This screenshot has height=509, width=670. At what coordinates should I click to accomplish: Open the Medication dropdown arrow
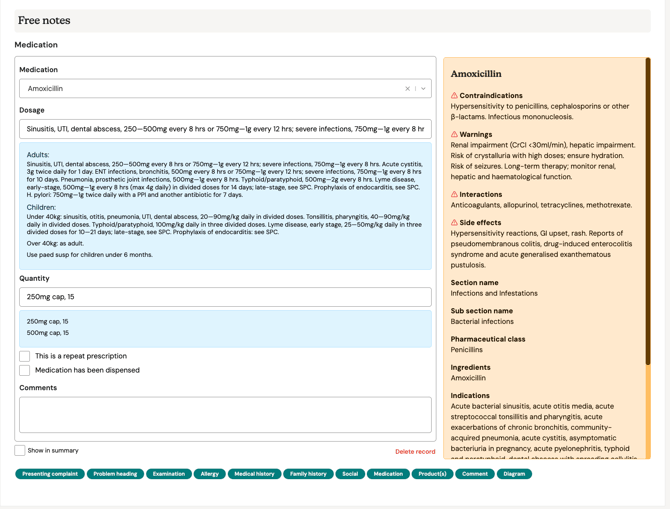tap(423, 89)
